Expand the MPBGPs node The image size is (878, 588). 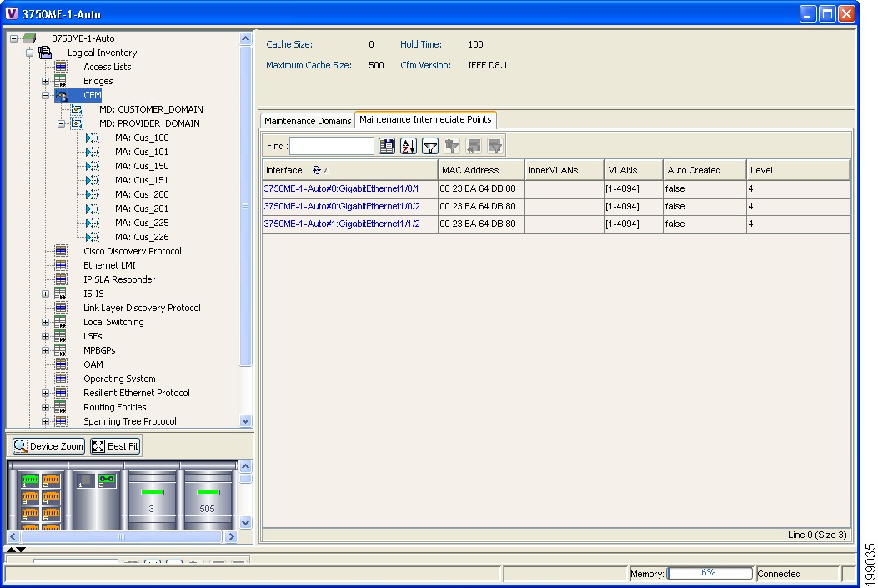point(45,350)
